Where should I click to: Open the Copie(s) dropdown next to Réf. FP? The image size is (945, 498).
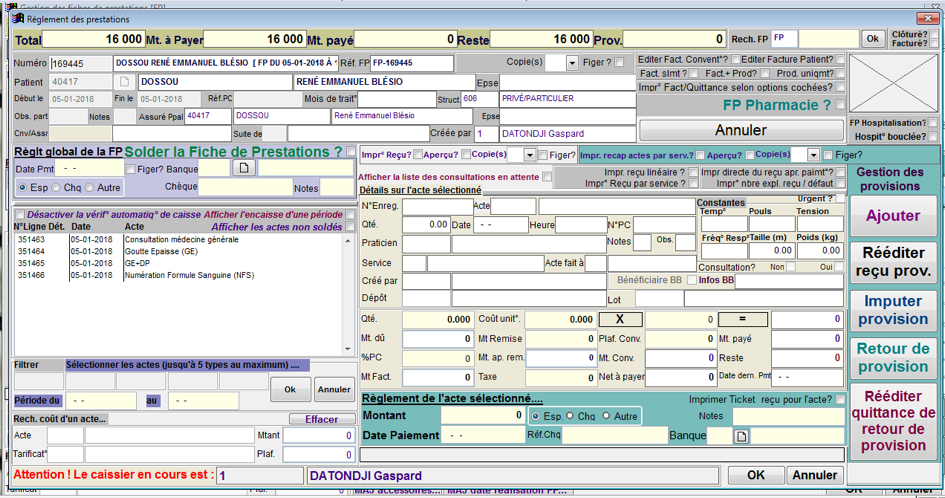click(573, 64)
